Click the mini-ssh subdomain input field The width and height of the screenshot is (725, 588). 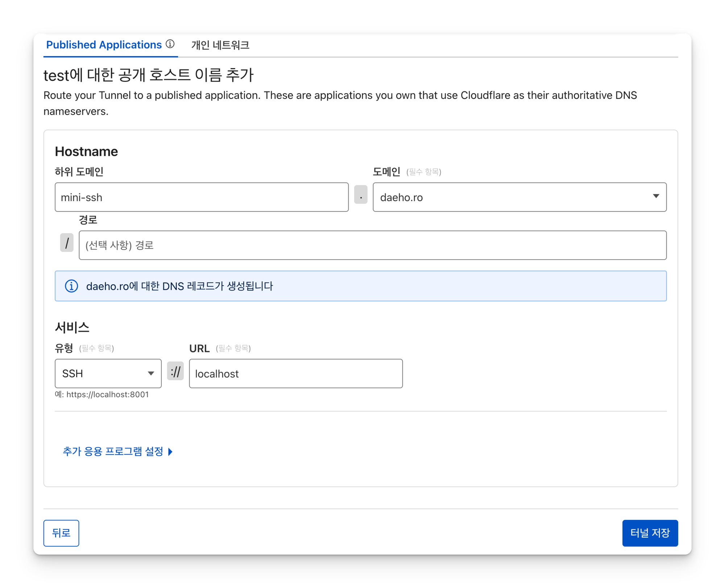[202, 197]
